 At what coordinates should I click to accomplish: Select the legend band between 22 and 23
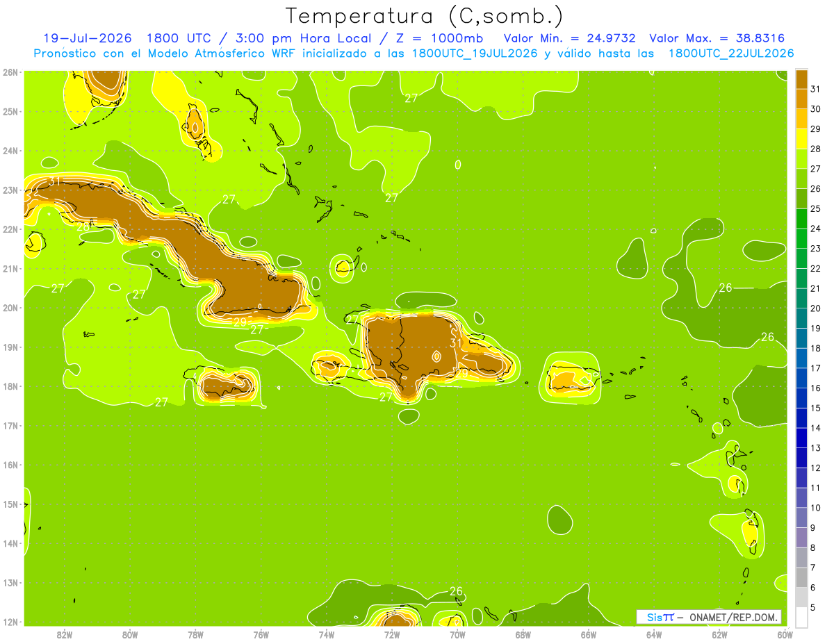802,258
